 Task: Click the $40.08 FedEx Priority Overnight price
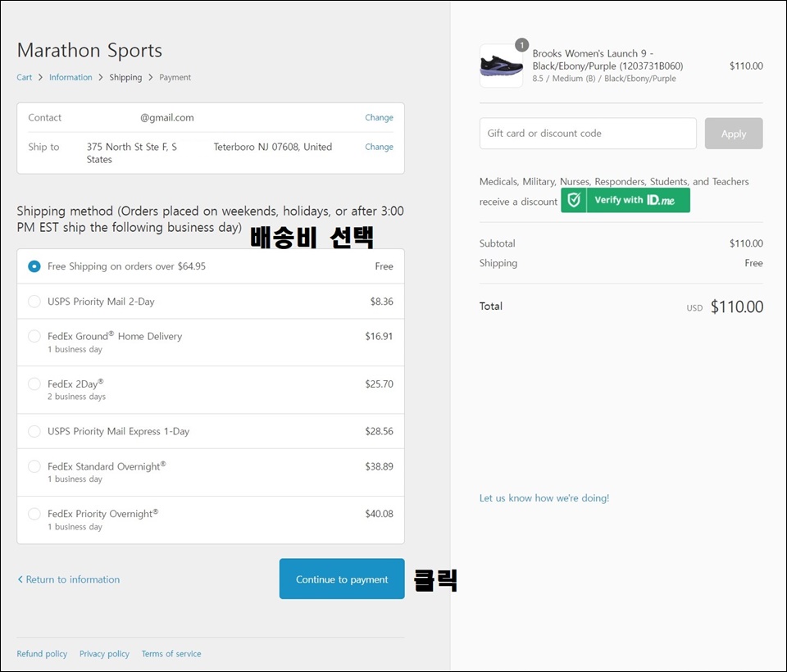coord(379,513)
